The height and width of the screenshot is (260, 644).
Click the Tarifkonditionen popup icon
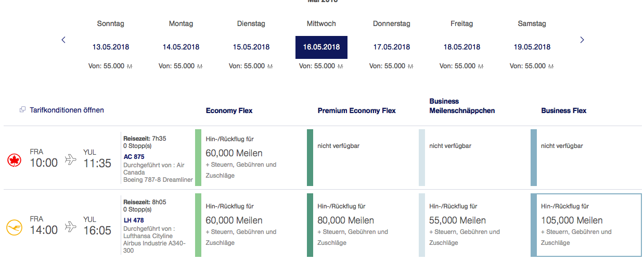pos(22,110)
